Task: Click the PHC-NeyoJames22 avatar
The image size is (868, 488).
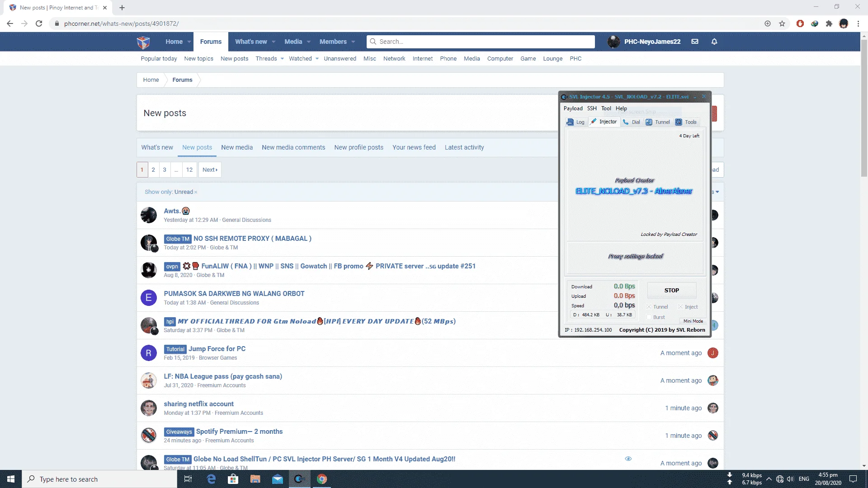Action: click(613, 42)
